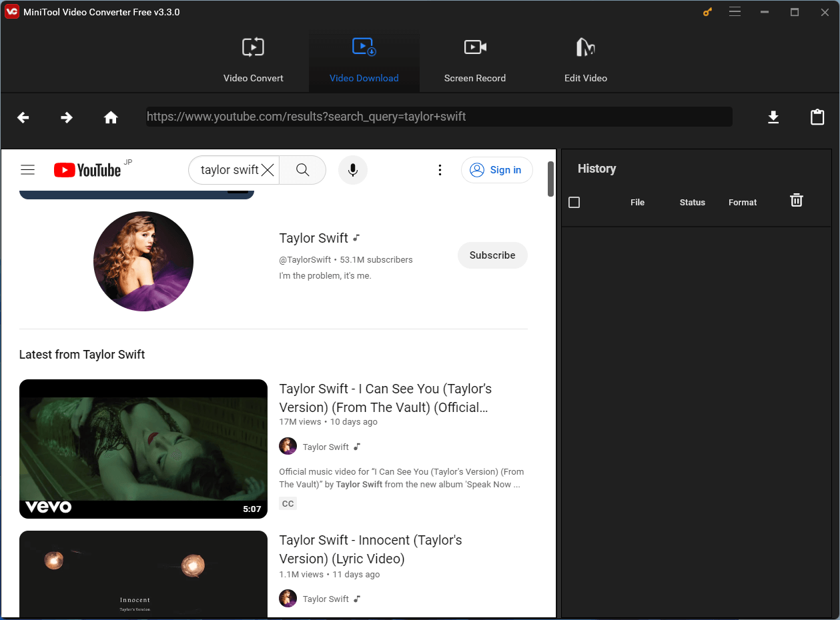This screenshot has height=620, width=840.
Task: Click the I Can See You video description
Action: (402, 478)
